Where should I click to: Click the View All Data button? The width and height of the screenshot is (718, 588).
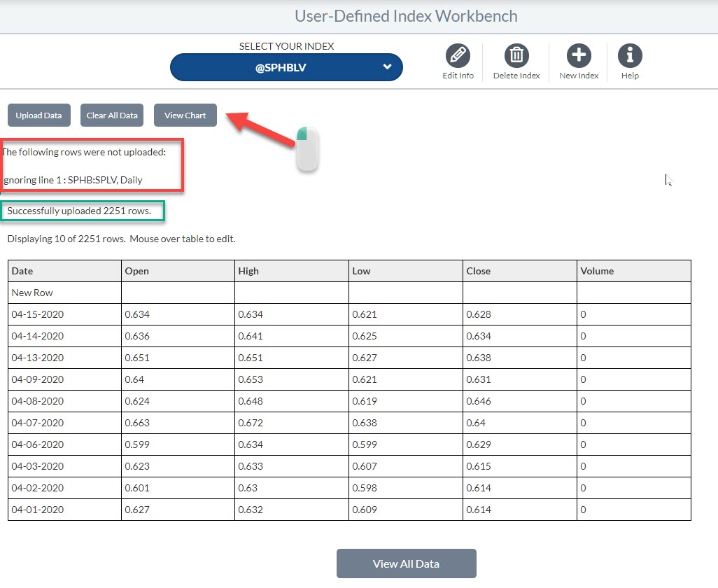(x=406, y=563)
